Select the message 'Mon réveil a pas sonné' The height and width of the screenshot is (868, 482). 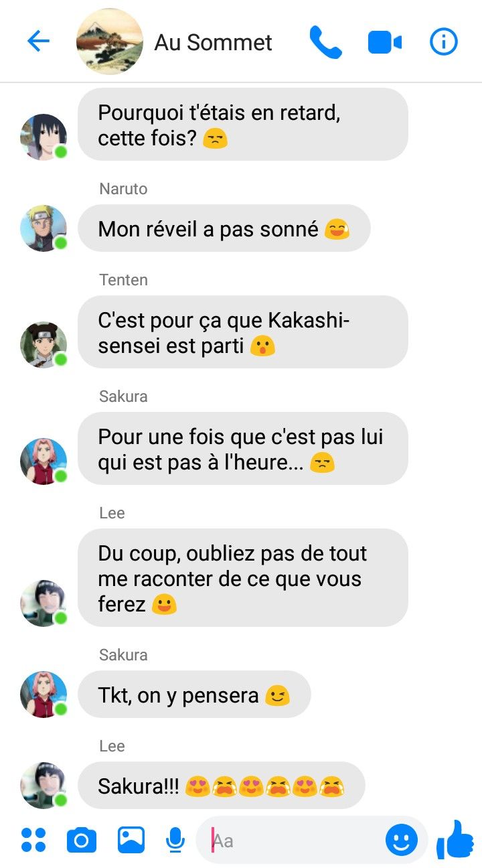(x=224, y=228)
